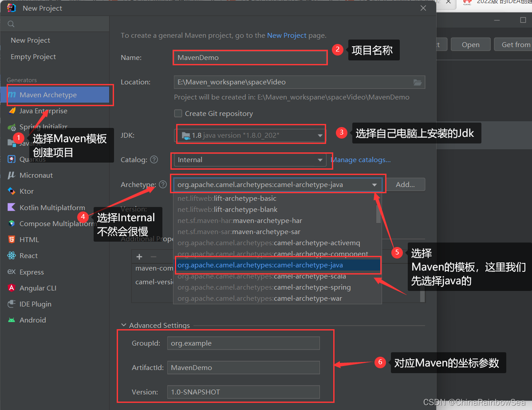Viewport: 532px width, 410px height.
Task: Click the folder browse icon in Location
Action: [418, 82]
